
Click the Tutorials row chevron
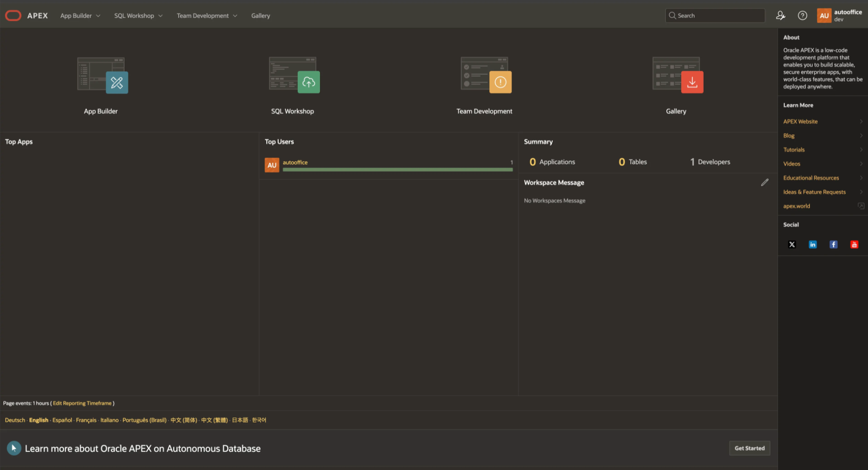(x=861, y=150)
